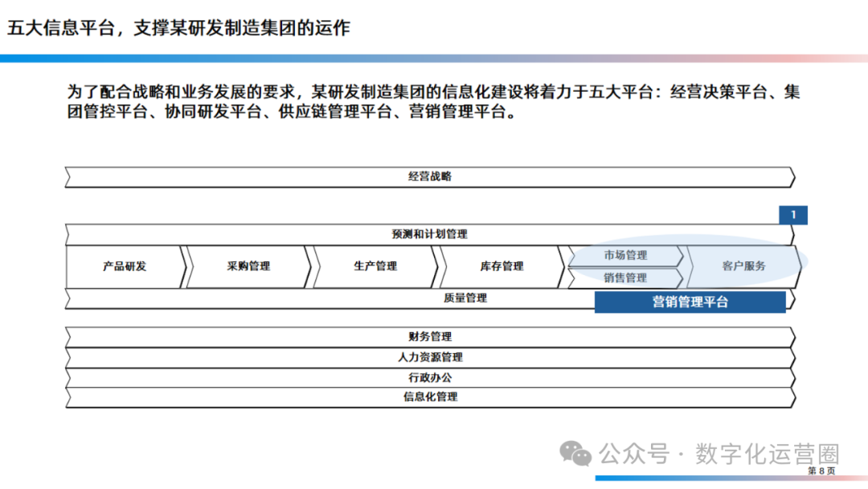
Task: Click the 人力资源管理 arrow bar
Action: 430,358
